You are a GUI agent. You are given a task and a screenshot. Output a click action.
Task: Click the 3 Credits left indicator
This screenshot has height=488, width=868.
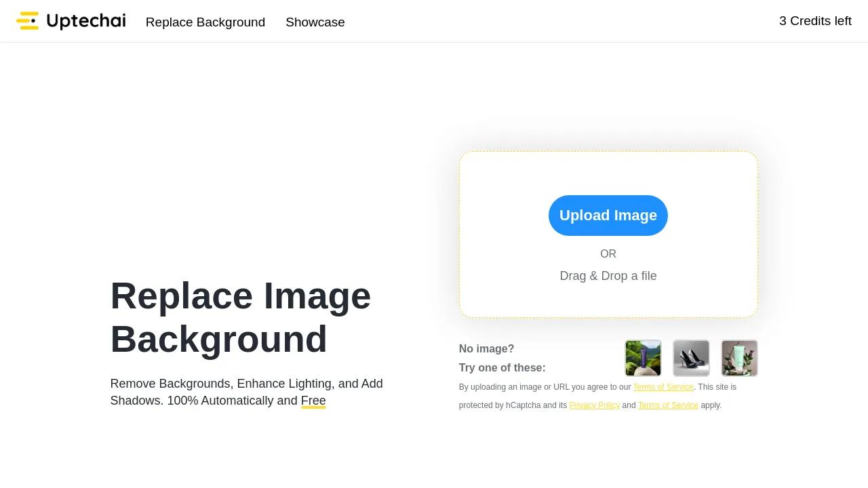tap(815, 21)
